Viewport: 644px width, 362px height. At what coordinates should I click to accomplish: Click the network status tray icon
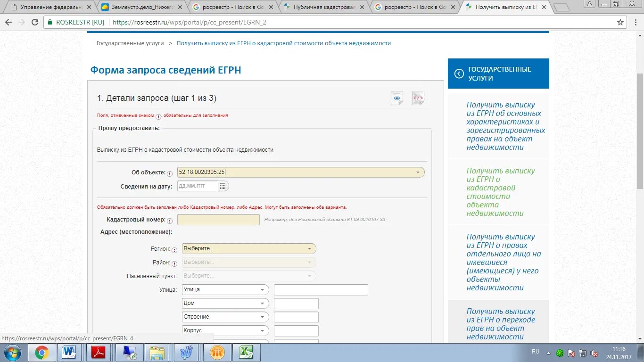(x=583, y=353)
